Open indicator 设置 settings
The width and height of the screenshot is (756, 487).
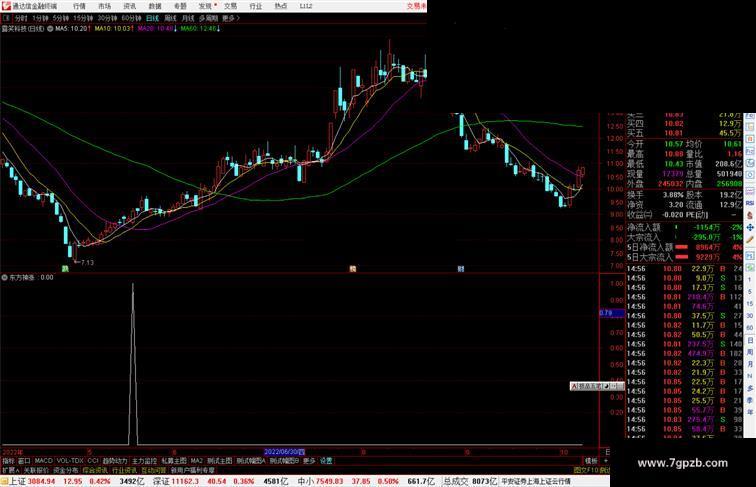click(326, 461)
